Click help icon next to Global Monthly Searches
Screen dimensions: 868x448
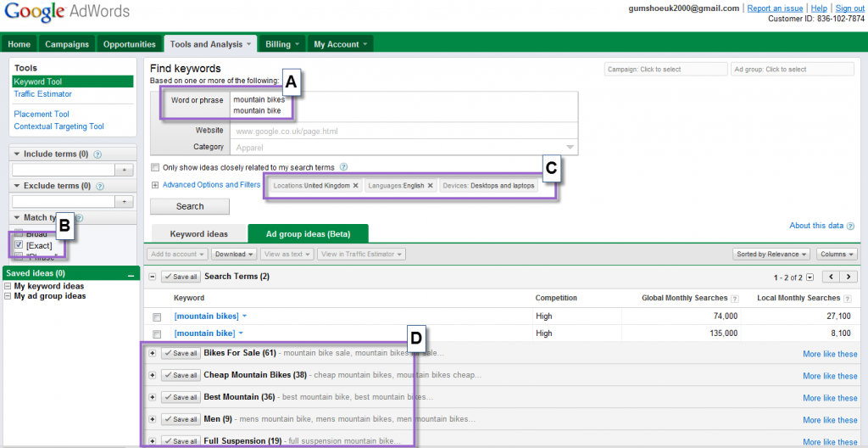pyautogui.click(x=734, y=299)
